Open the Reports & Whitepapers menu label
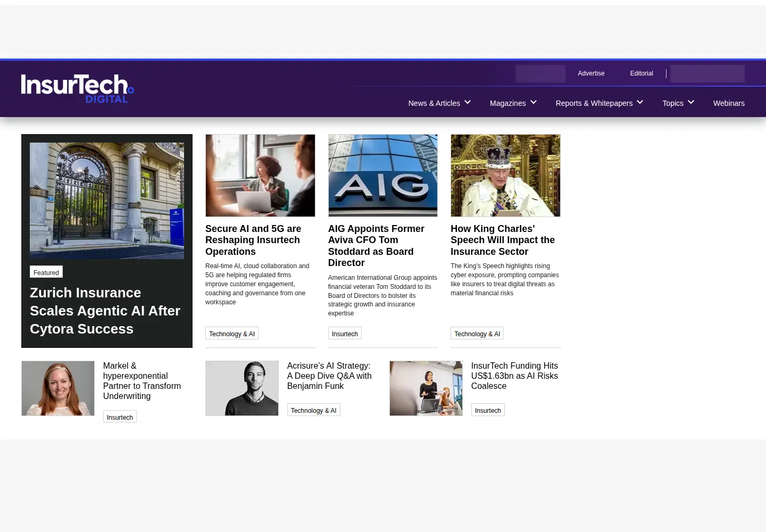Image resolution: width=766 pixels, height=532 pixels. [x=594, y=103]
